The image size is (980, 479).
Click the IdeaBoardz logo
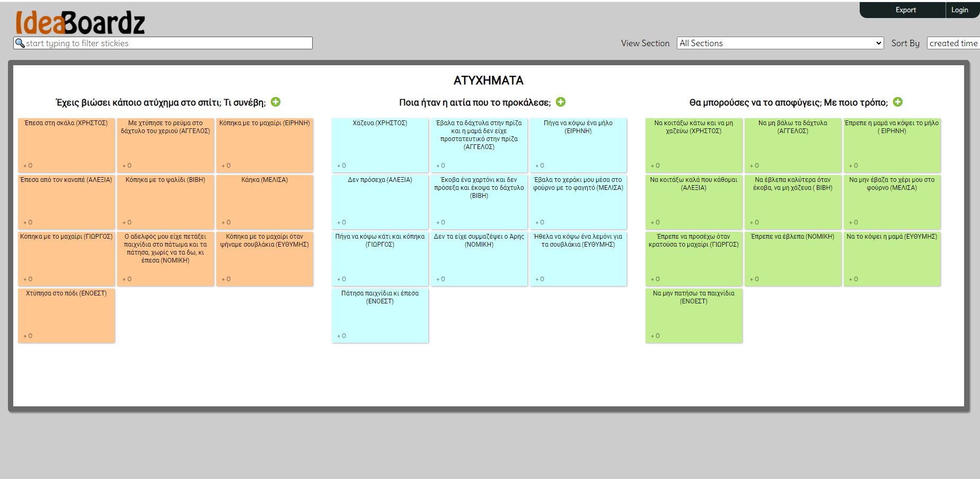pos(80,22)
